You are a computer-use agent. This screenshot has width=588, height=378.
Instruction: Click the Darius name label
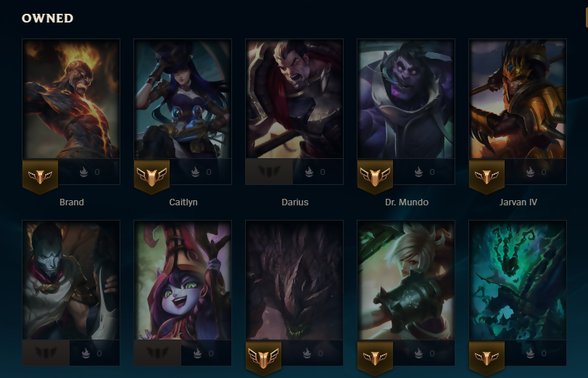point(295,202)
